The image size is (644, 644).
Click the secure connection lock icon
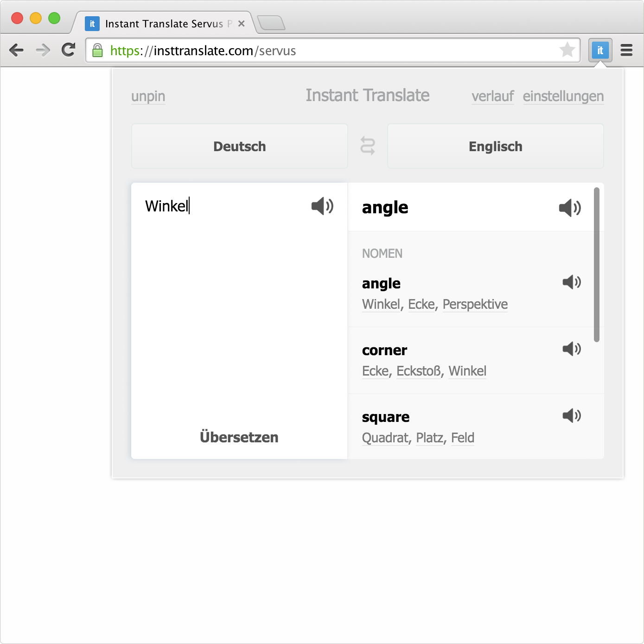(x=98, y=50)
